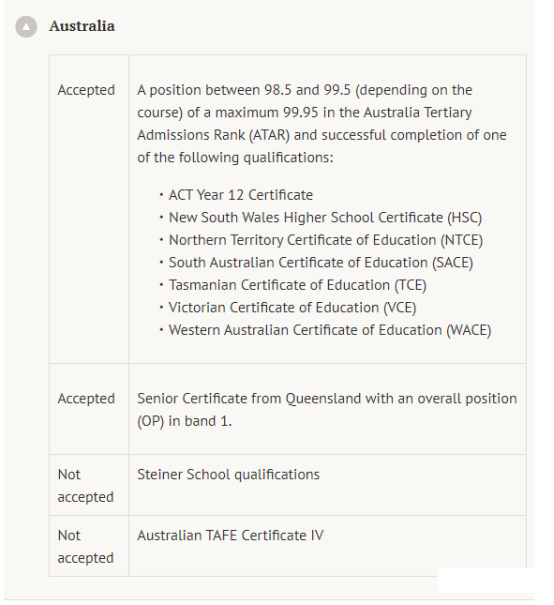Select Northern Territory Certificate of Education item
Image resolution: width=554 pixels, height=605 pixels.
[x=326, y=240]
